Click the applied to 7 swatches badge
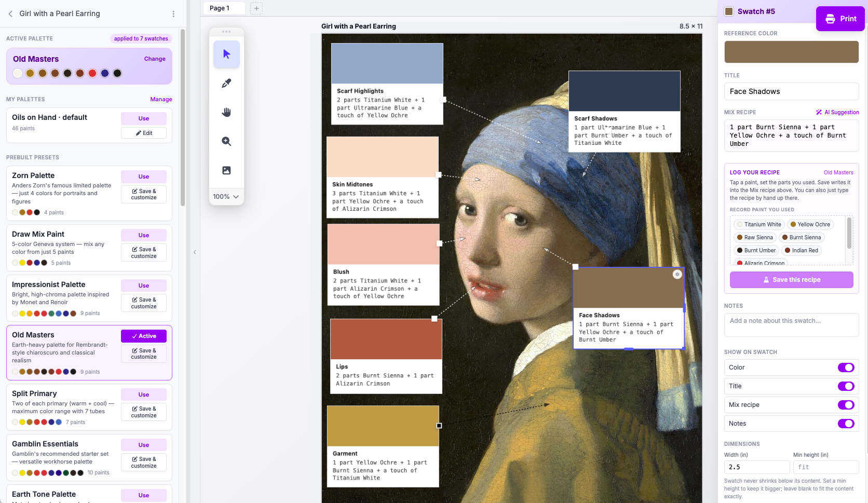 (141, 38)
